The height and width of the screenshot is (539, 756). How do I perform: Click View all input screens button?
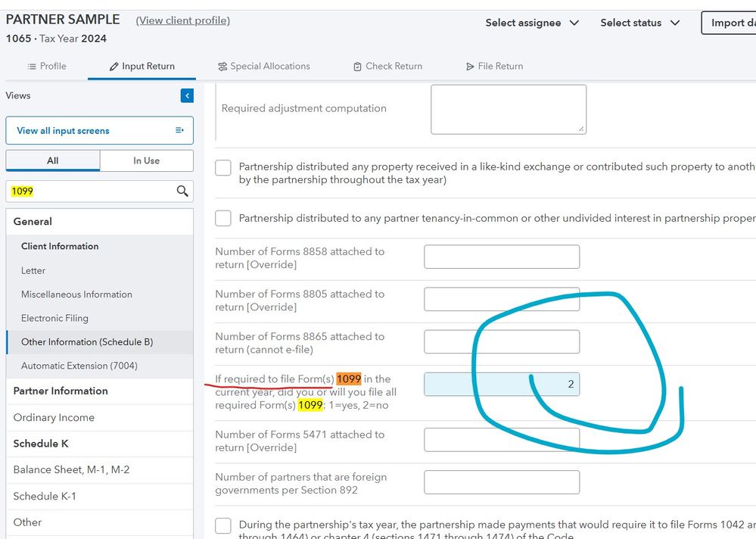[99, 130]
